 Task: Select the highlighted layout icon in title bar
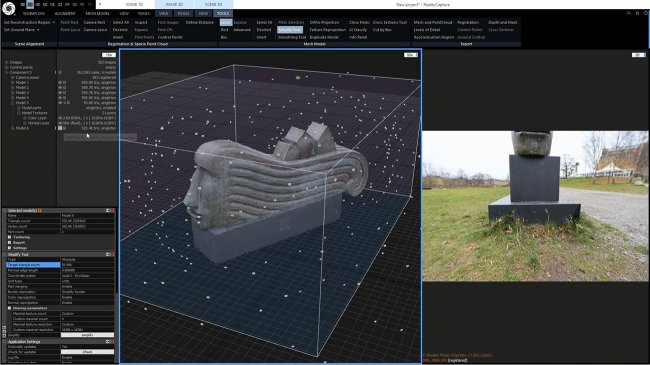coord(30,4)
